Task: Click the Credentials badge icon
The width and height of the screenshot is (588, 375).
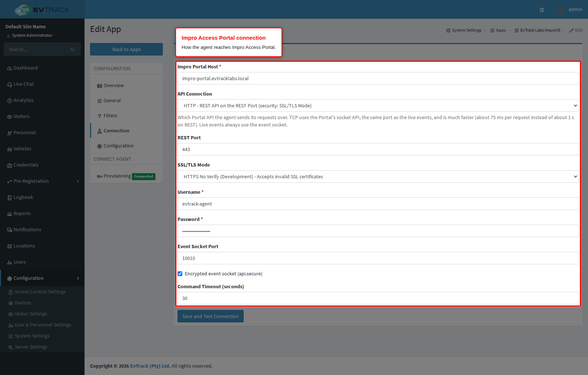Action: tap(10, 165)
